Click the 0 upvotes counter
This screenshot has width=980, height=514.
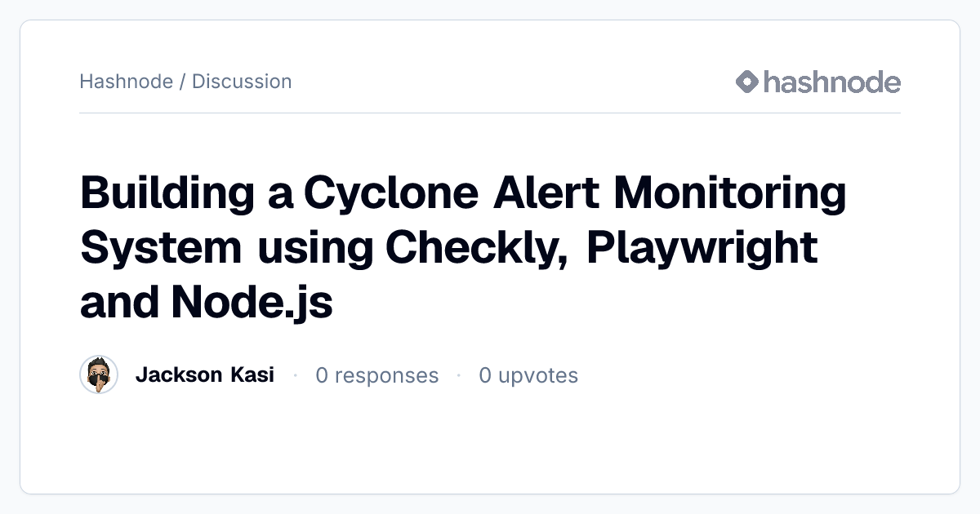[x=528, y=375]
